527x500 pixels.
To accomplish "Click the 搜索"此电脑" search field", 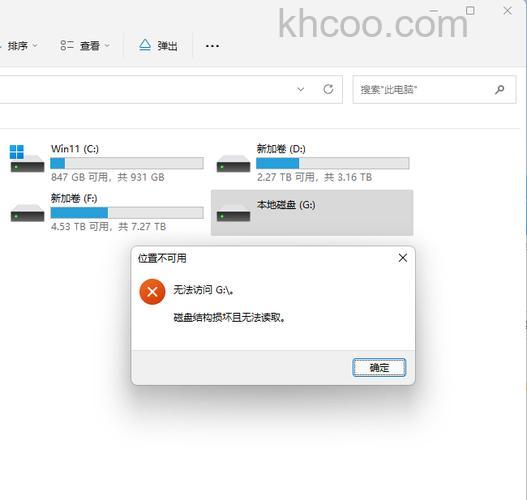I will coord(434,89).
